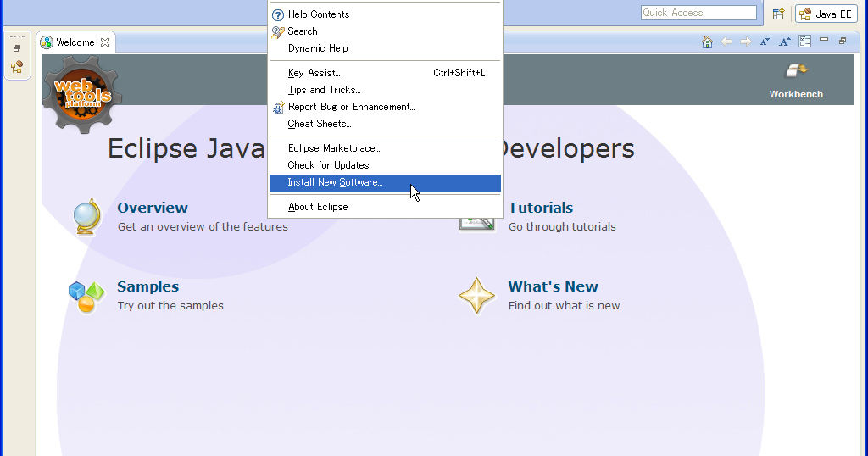Click the view icon below it in the left trim bar
Screen dimensions: 868x456
(x=17, y=67)
